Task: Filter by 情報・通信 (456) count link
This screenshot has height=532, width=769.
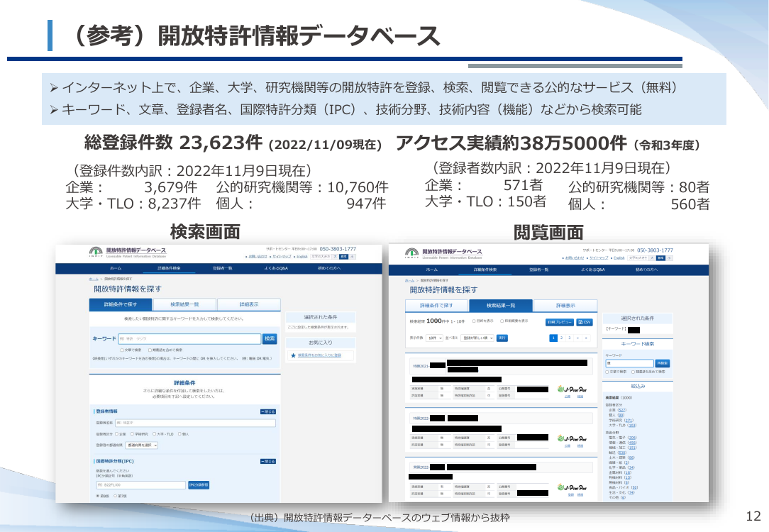Action: [x=633, y=443]
